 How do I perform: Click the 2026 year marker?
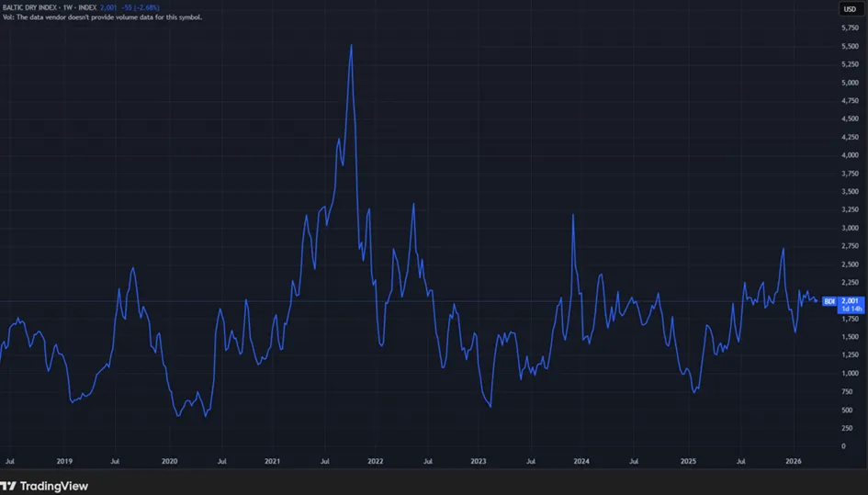(x=794, y=461)
